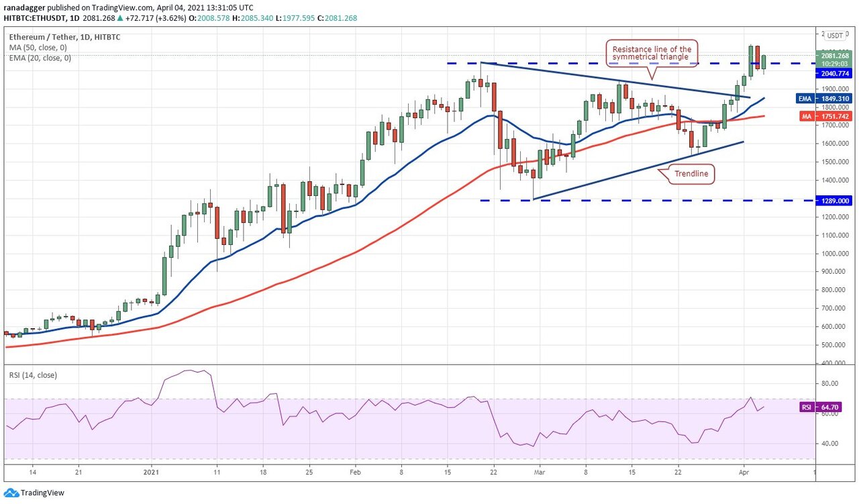Image resolution: width=859 pixels, height=504 pixels.
Task: Select the Trendline callout annotation
Action: [691, 175]
